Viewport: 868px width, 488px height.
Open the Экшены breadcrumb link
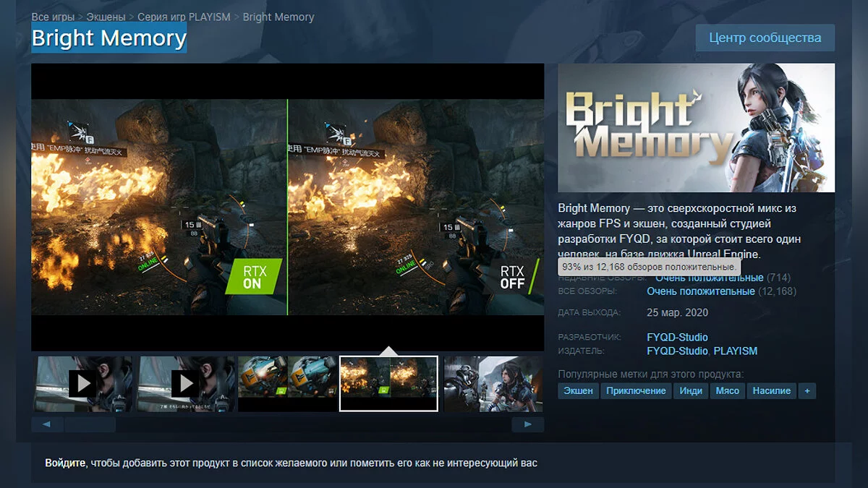tap(106, 16)
